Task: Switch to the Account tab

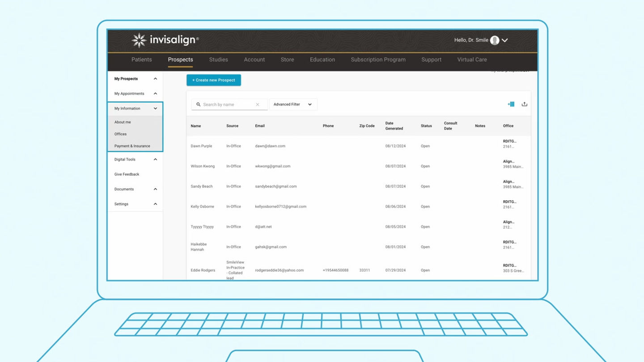Action: 254,59
